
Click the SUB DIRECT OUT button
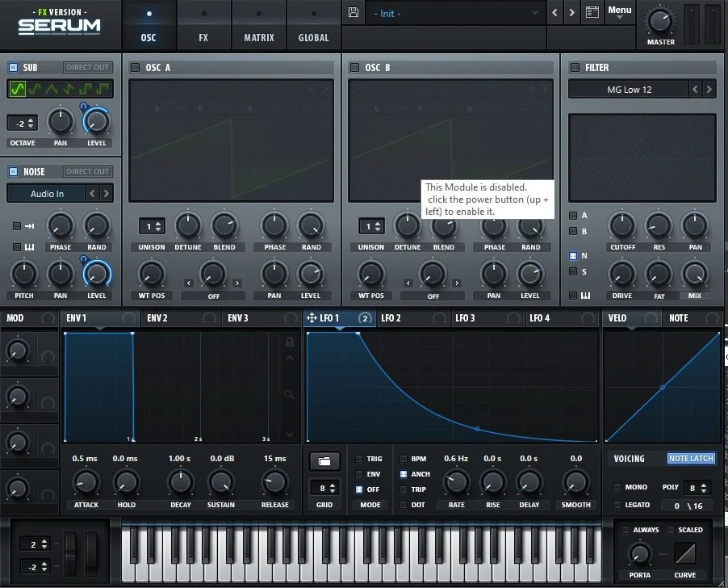(x=87, y=67)
